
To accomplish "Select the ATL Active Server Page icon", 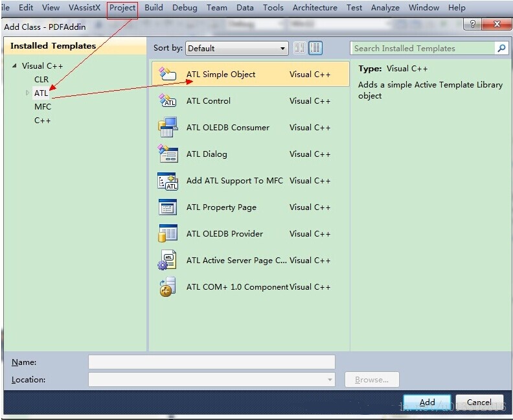I will click(167, 260).
